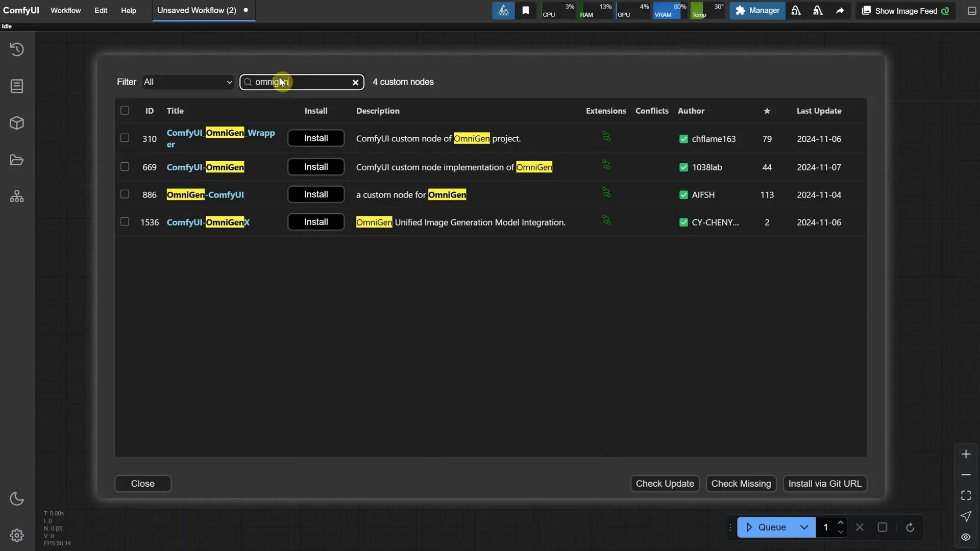Switch to dark/light theme with moon icon
Image resolution: width=980 pixels, height=551 pixels.
pos(17,498)
